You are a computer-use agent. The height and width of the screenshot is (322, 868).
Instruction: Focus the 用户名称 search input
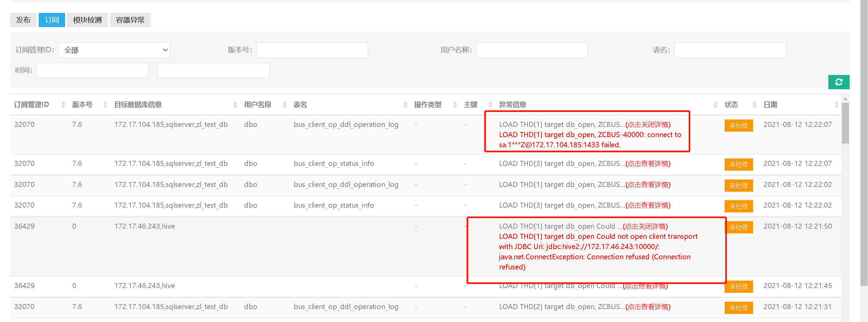(532, 50)
